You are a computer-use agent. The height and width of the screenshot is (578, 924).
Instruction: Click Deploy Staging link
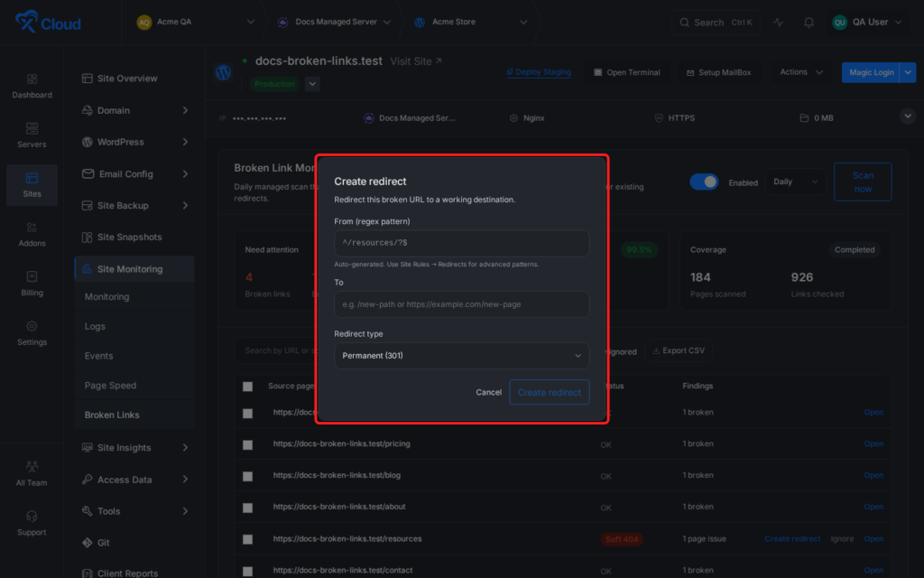click(539, 72)
